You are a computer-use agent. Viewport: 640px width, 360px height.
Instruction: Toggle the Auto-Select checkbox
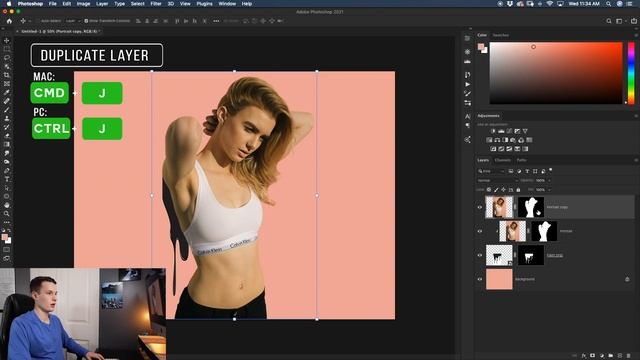[38, 21]
